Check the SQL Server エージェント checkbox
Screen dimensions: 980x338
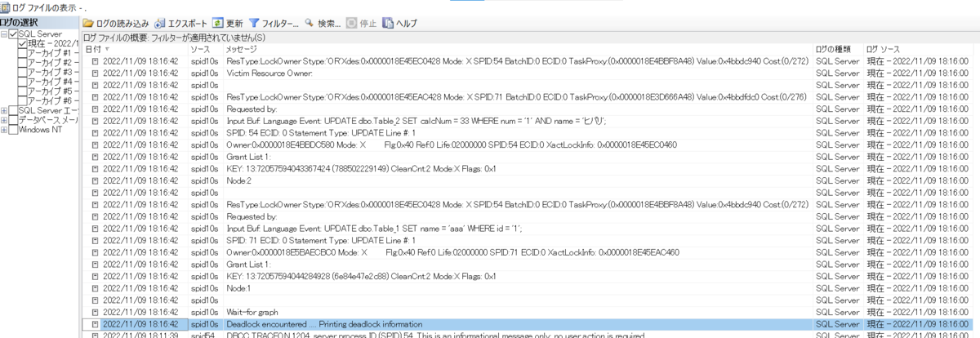pyautogui.click(x=13, y=111)
